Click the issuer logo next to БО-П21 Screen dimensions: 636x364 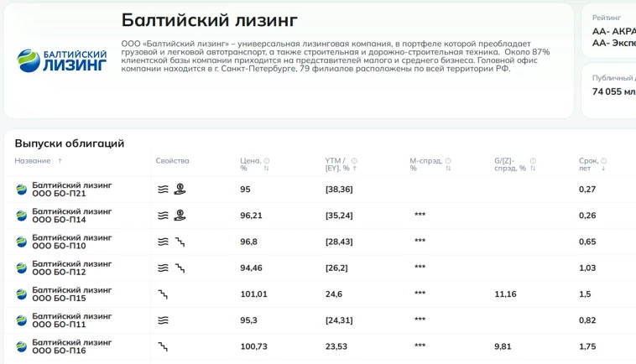(x=22, y=190)
